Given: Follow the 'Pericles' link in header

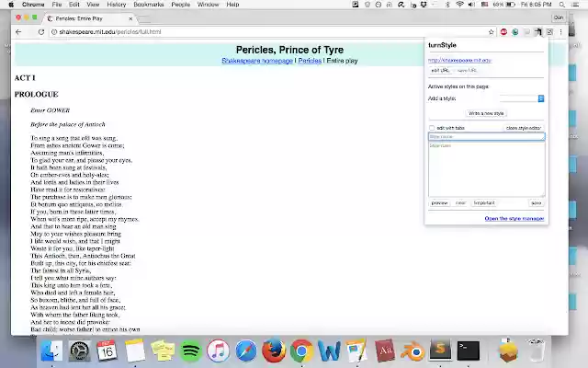Looking at the screenshot, I should pyautogui.click(x=310, y=61).
